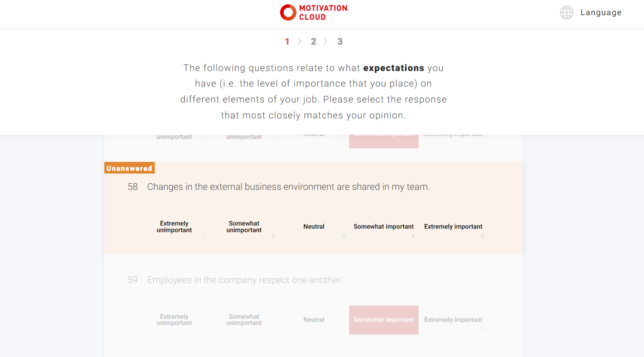Select Extremely unimportant for question 59

point(174,320)
